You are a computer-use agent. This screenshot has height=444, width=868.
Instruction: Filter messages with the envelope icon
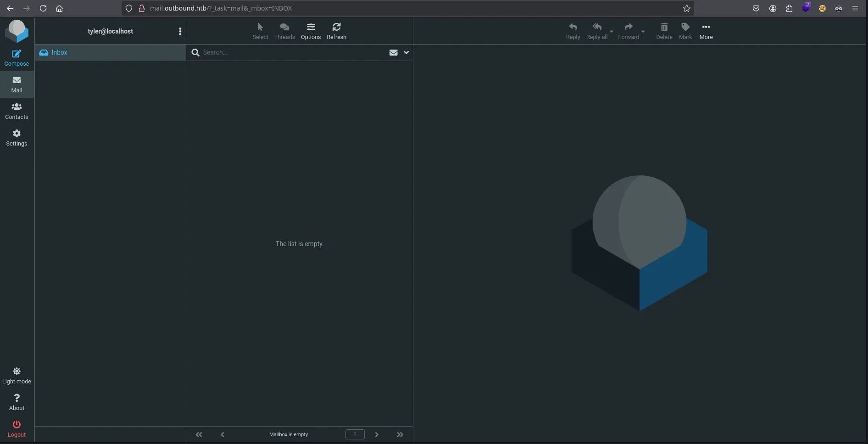393,52
